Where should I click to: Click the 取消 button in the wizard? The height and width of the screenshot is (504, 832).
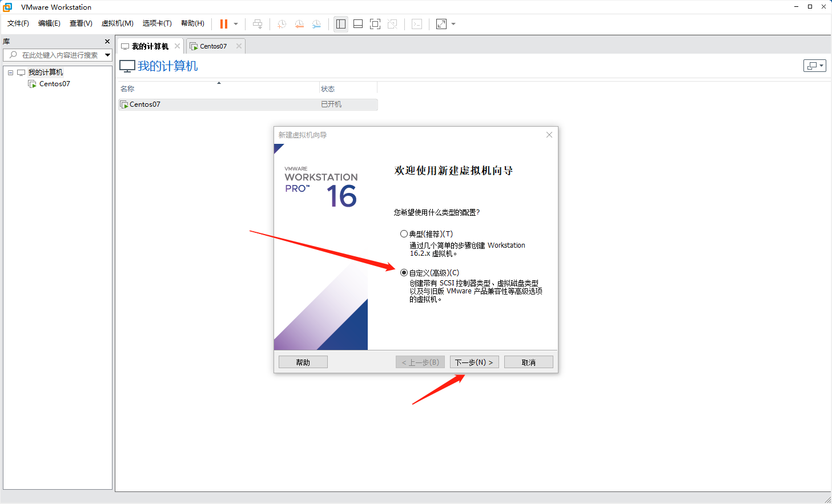click(x=529, y=362)
